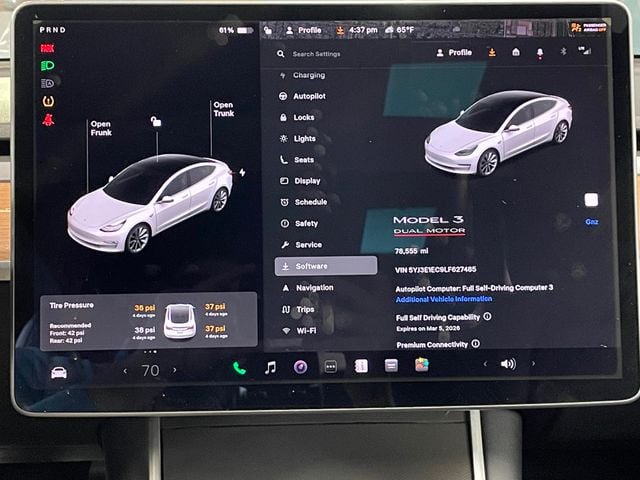Tap the Bluetooth icon in settings header

pos(562,52)
